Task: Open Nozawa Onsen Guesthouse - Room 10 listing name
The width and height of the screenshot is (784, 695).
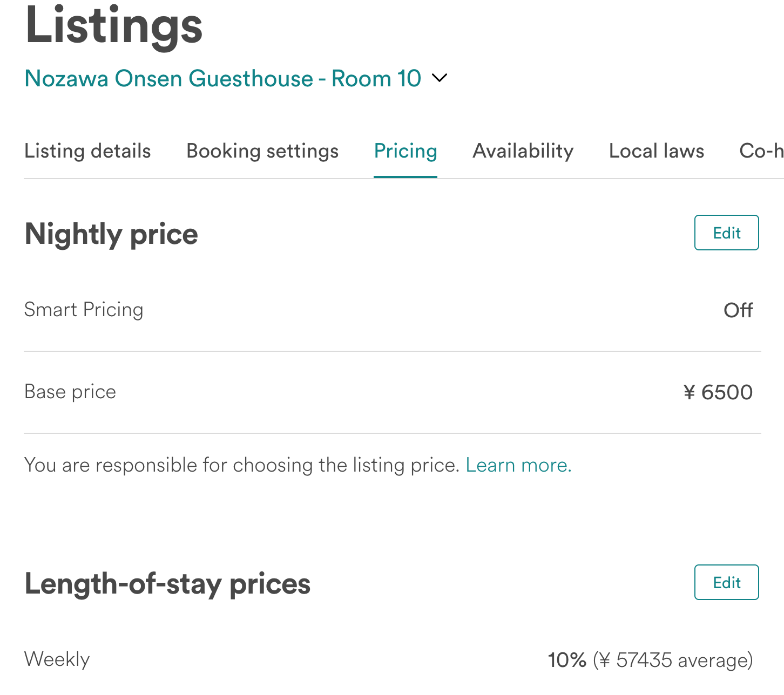Action: (x=222, y=78)
